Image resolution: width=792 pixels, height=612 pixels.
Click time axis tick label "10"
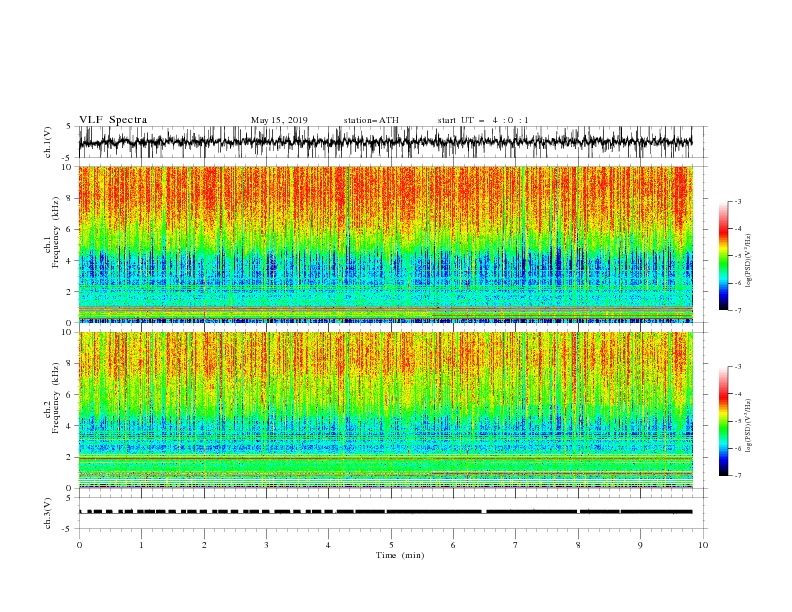pyautogui.click(x=703, y=545)
